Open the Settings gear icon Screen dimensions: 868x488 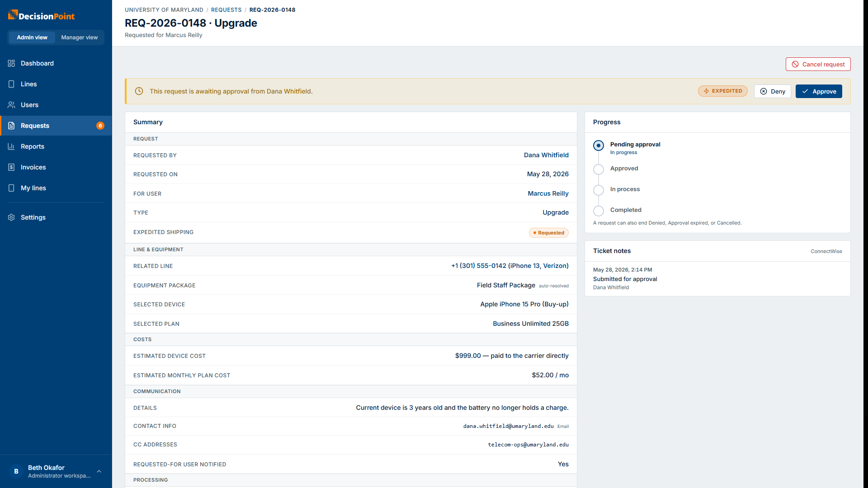click(11, 217)
